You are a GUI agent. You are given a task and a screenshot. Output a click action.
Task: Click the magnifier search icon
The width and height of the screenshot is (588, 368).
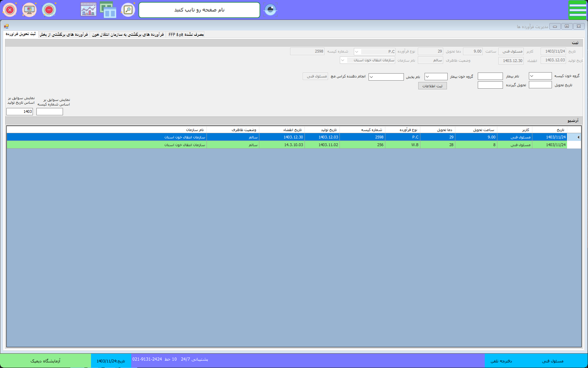128,10
